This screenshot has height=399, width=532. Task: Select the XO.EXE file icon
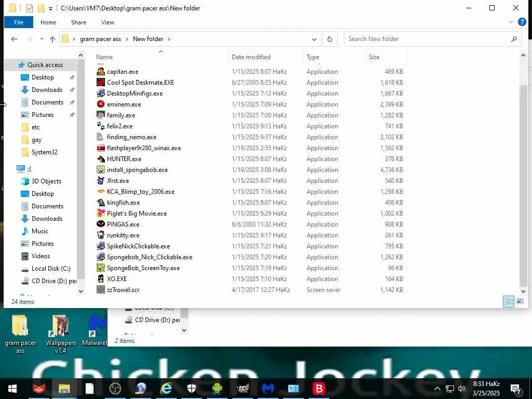coord(100,279)
